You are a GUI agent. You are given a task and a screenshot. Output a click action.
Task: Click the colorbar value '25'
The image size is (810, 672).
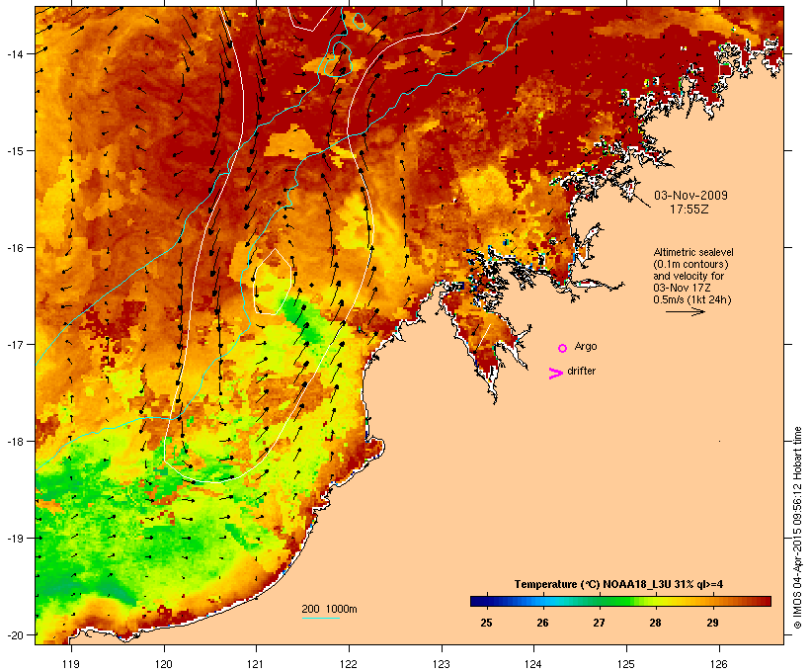coord(486,623)
